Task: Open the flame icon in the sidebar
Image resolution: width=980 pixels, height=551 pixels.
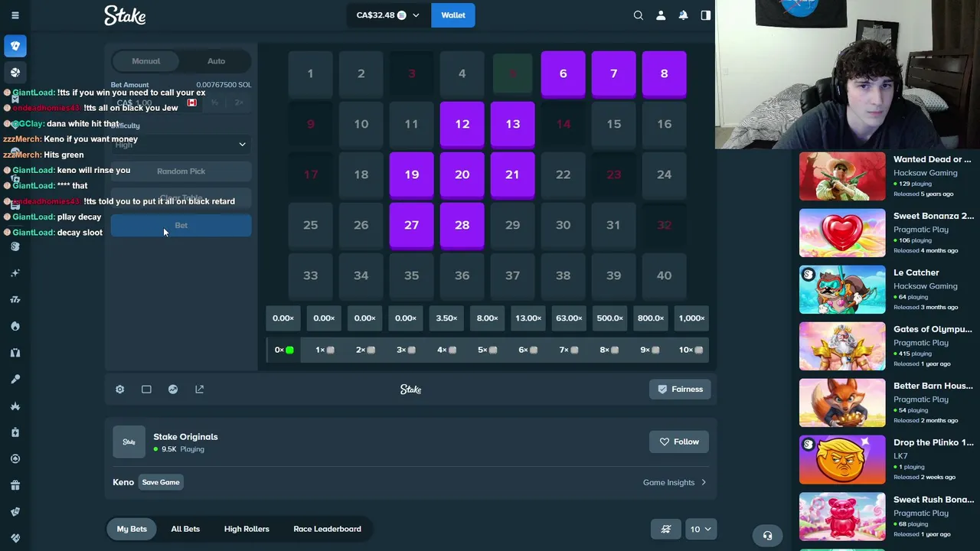Action: click(15, 326)
